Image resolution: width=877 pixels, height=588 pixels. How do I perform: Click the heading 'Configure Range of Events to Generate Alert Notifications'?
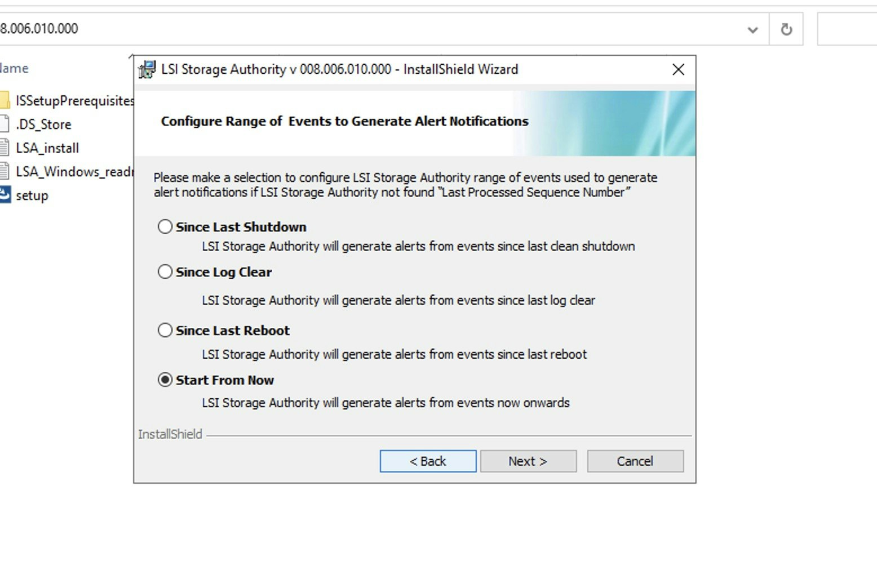coord(345,121)
